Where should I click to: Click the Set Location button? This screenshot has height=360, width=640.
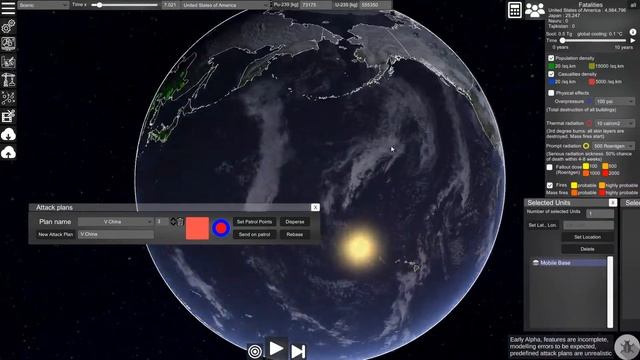point(587,237)
